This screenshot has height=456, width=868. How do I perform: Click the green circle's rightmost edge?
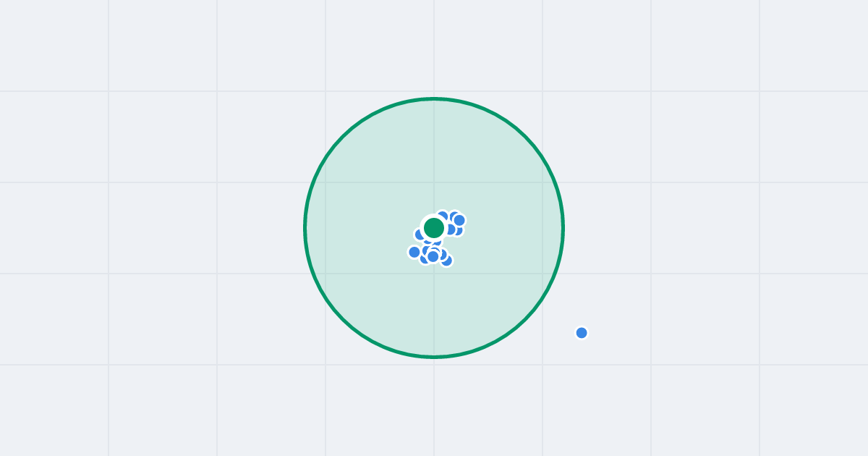[563, 228]
